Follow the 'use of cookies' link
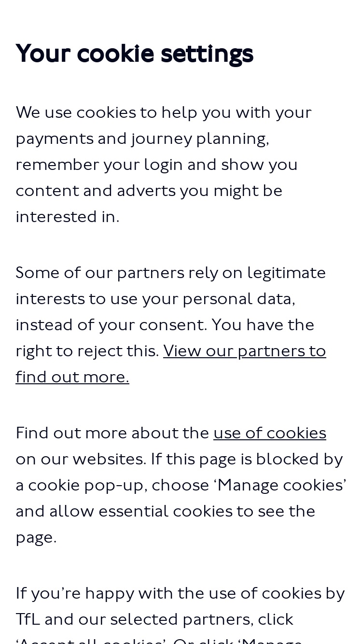This screenshot has width=362, height=644. [x=270, y=433]
